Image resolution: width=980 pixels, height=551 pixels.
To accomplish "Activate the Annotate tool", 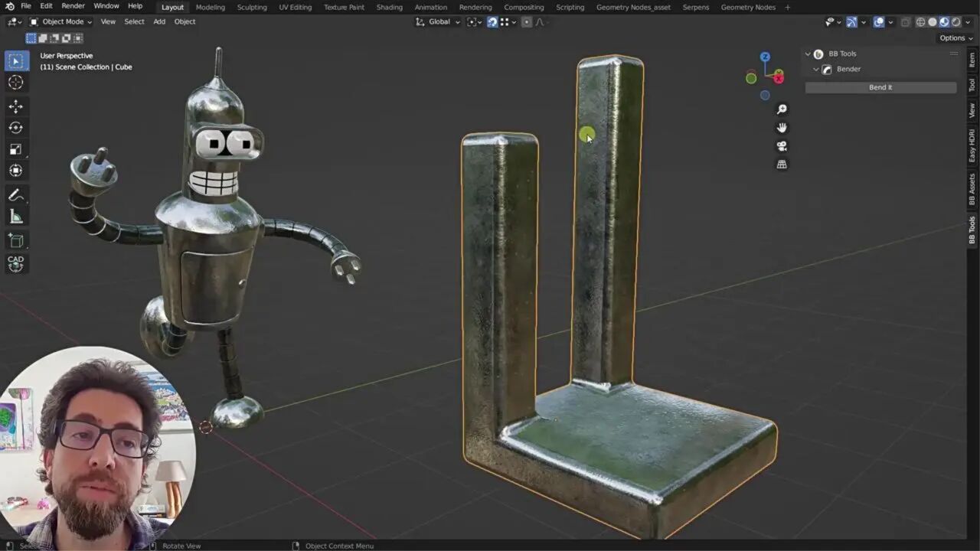I will click(x=16, y=194).
